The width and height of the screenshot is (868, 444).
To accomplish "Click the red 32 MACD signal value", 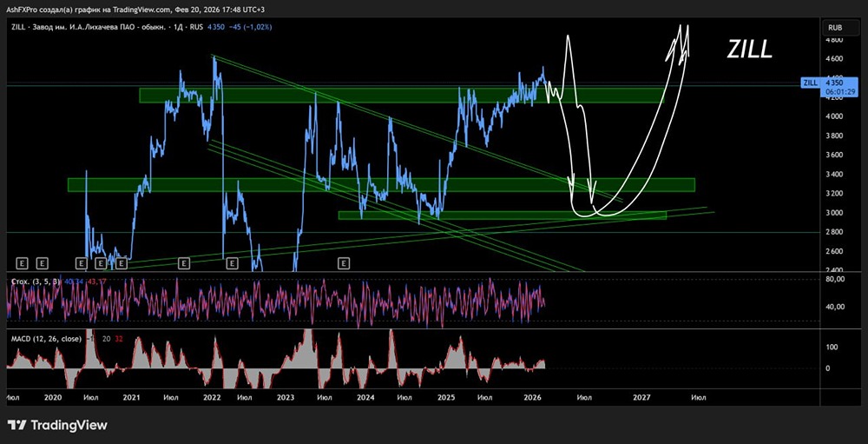I will click(x=118, y=338).
